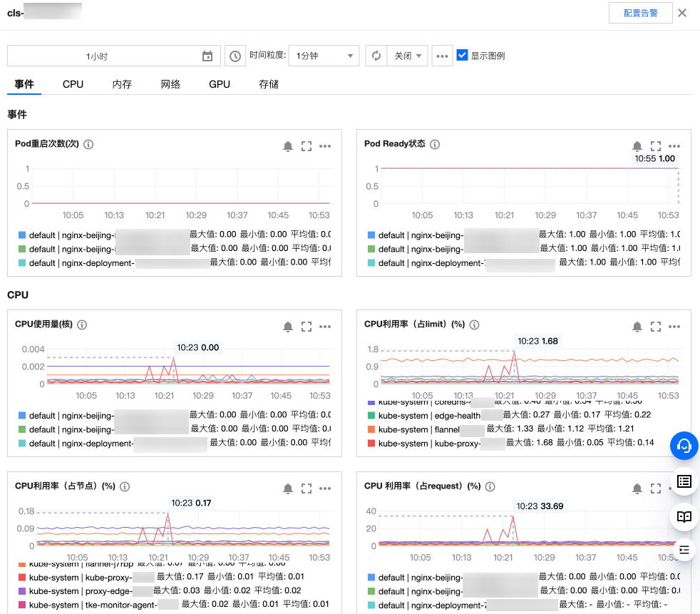Image resolution: width=700 pixels, height=614 pixels.
Task: Close the cluster monitoring panel
Action: point(682,13)
